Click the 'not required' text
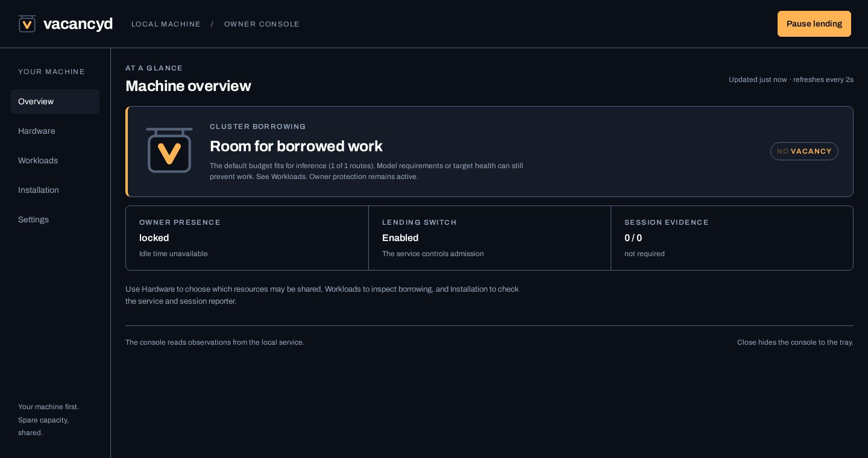Screen dimensions: 868x458 click(x=644, y=254)
